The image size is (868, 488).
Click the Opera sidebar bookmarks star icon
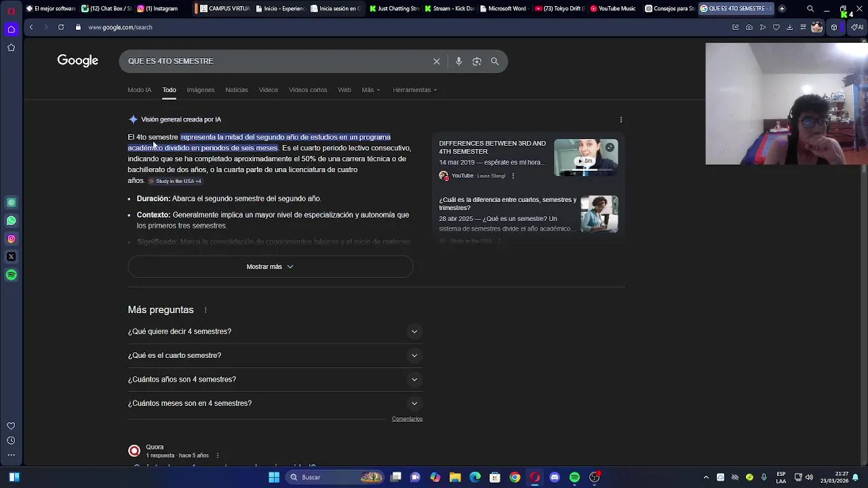point(11,47)
